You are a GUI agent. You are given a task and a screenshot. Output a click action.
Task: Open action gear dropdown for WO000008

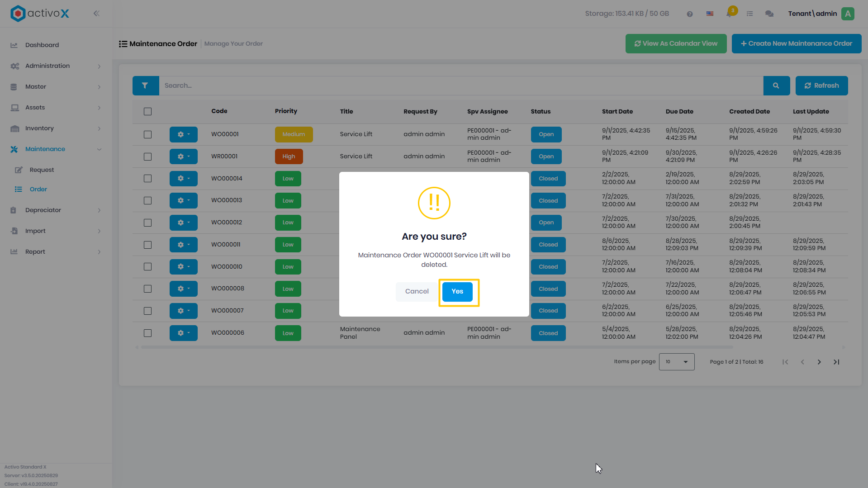point(184,289)
